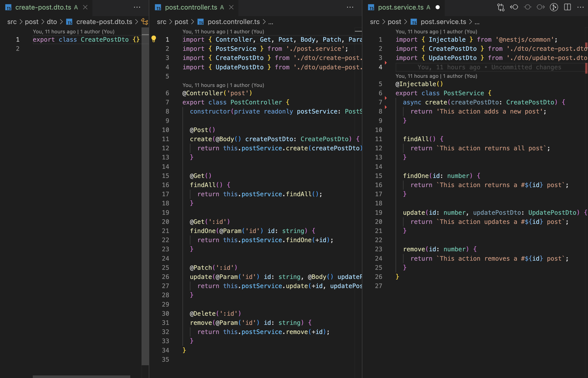Select the create-post.dto.ts tab

(x=43, y=7)
